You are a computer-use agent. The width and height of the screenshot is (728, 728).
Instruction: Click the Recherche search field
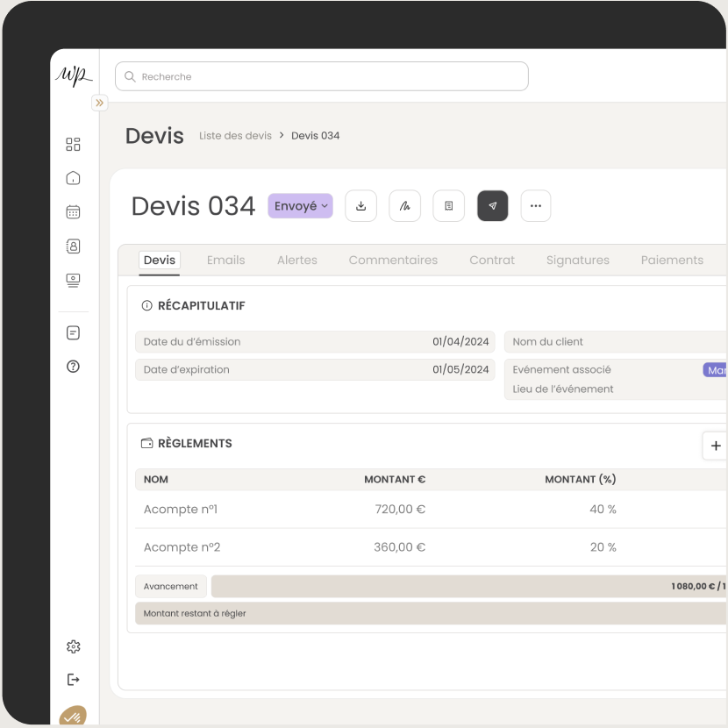(x=322, y=77)
